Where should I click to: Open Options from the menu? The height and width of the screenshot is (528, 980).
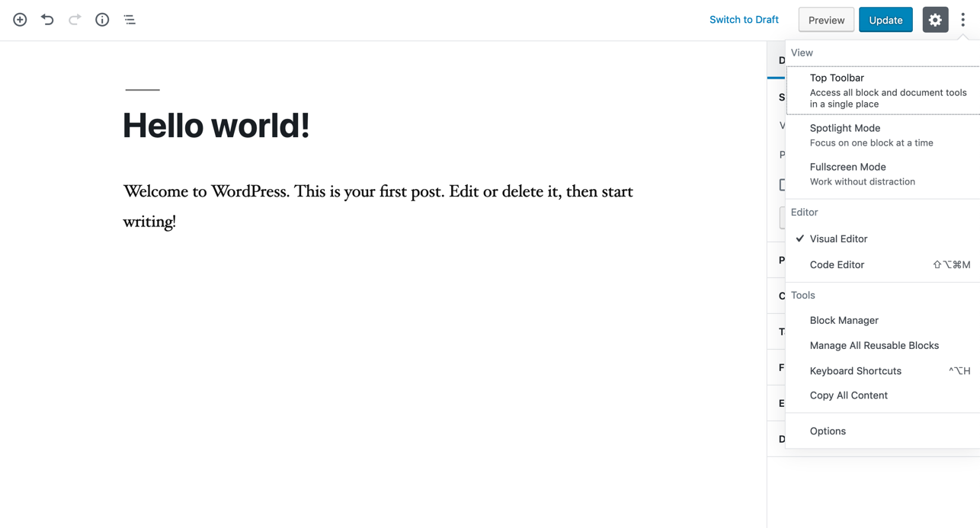(x=883, y=431)
